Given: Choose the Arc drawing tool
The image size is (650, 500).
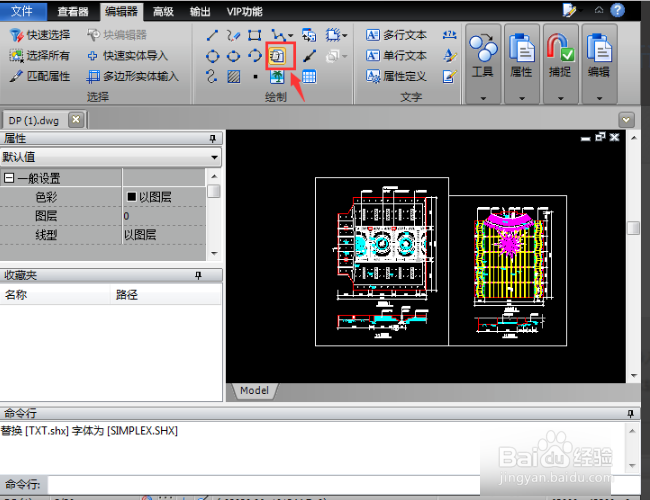Looking at the screenshot, I should point(255,56).
